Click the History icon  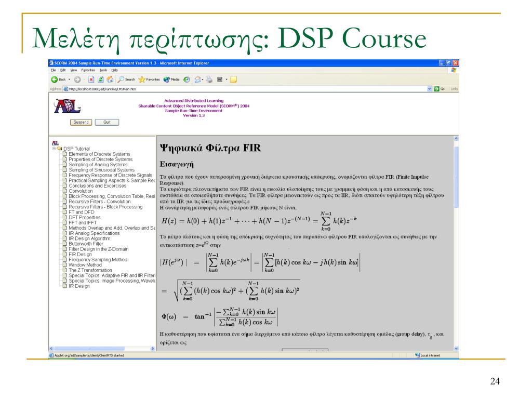[187, 79]
